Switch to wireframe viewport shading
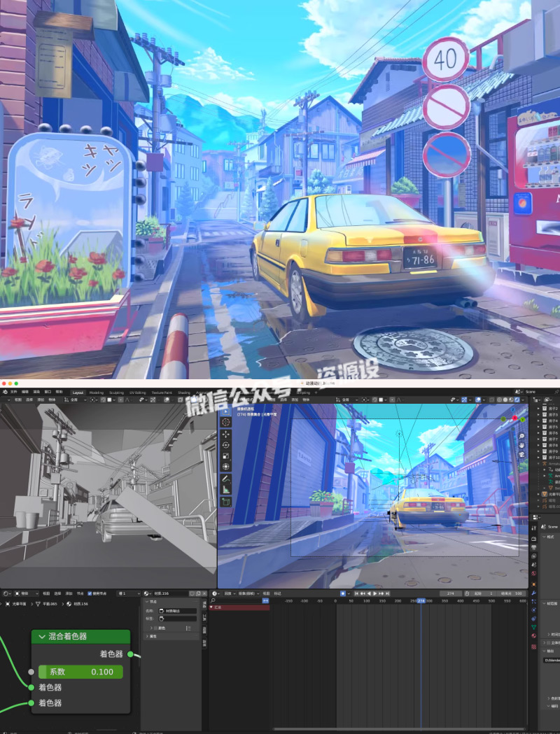 coord(500,400)
